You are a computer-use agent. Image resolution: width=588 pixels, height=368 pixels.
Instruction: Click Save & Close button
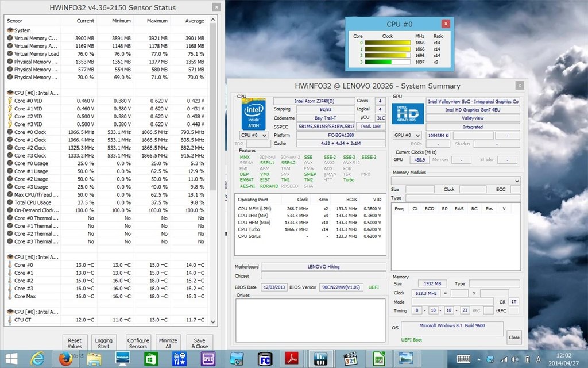click(199, 343)
